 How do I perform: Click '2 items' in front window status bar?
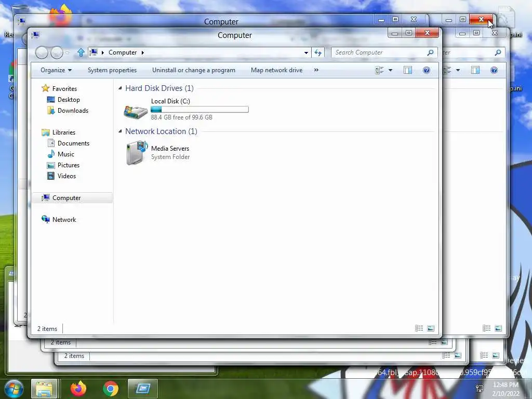point(47,329)
